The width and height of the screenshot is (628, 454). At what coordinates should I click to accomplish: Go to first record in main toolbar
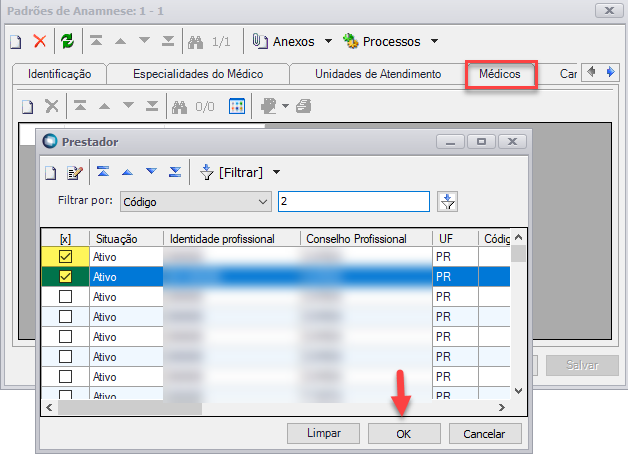point(96,41)
